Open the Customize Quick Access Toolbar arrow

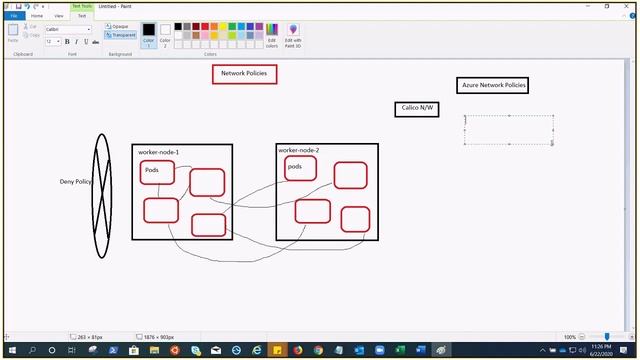click(x=43, y=7)
